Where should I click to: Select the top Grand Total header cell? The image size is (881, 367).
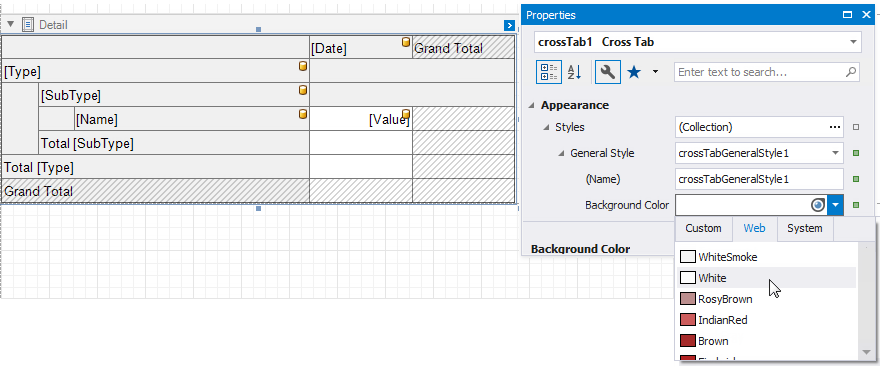pyautogui.click(x=464, y=48)
